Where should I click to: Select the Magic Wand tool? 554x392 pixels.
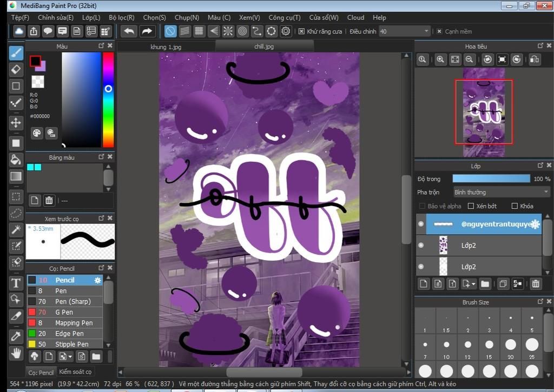(x=16, y=230)
